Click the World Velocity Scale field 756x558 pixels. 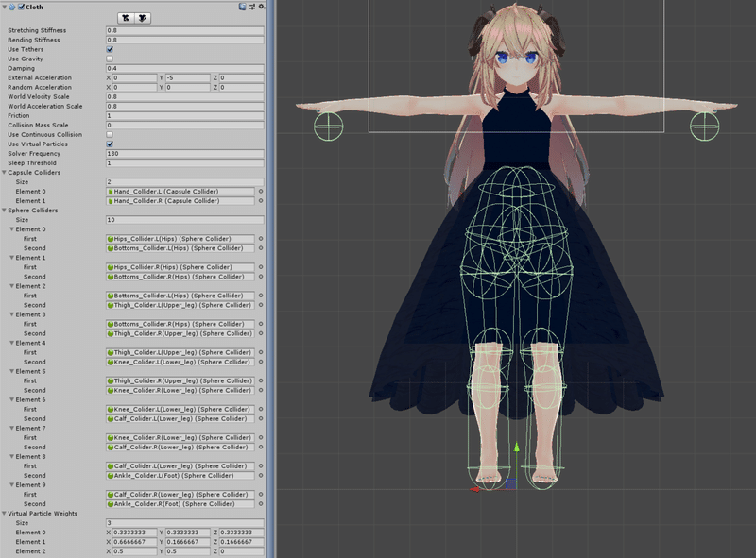click(184, 97)
